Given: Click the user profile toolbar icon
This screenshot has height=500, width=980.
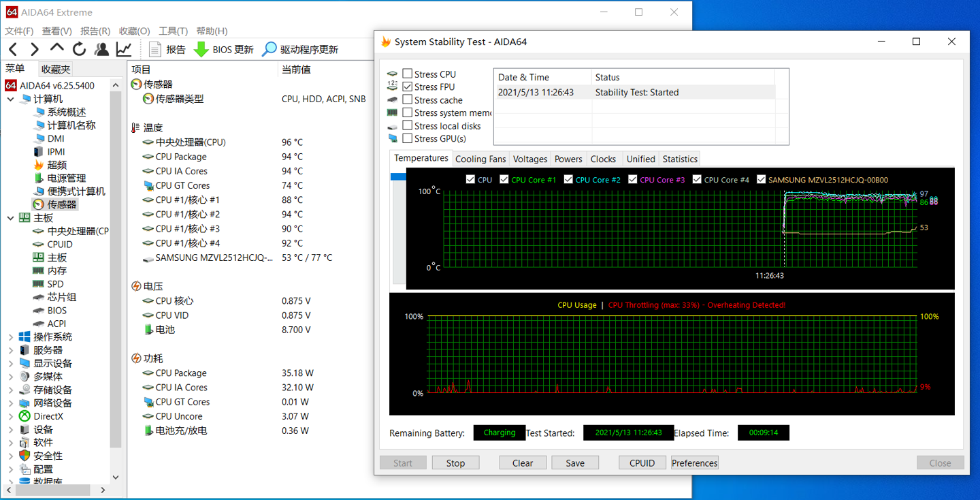Looking at the screenshot, I should point(101,49).
